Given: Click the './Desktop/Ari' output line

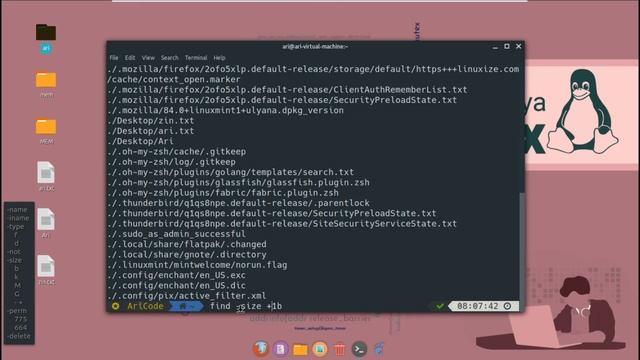Looking at the screenshot, I should 140,141.
